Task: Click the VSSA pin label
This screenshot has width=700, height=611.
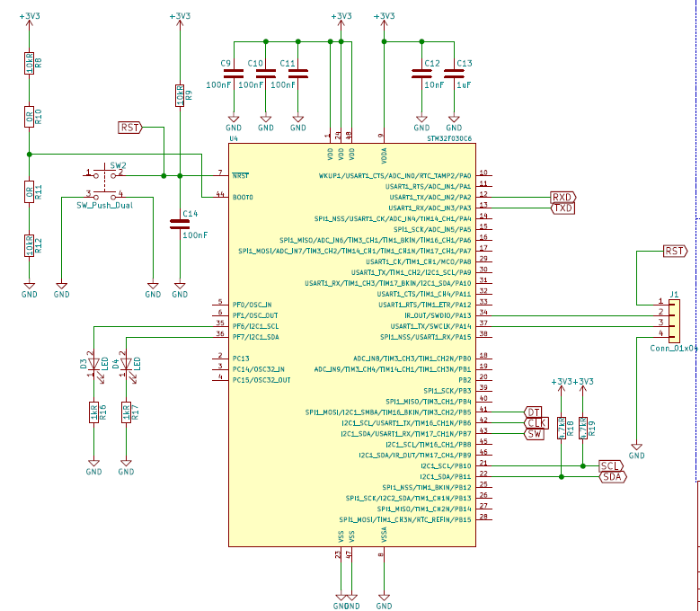Action: click(x=384, y=535)
